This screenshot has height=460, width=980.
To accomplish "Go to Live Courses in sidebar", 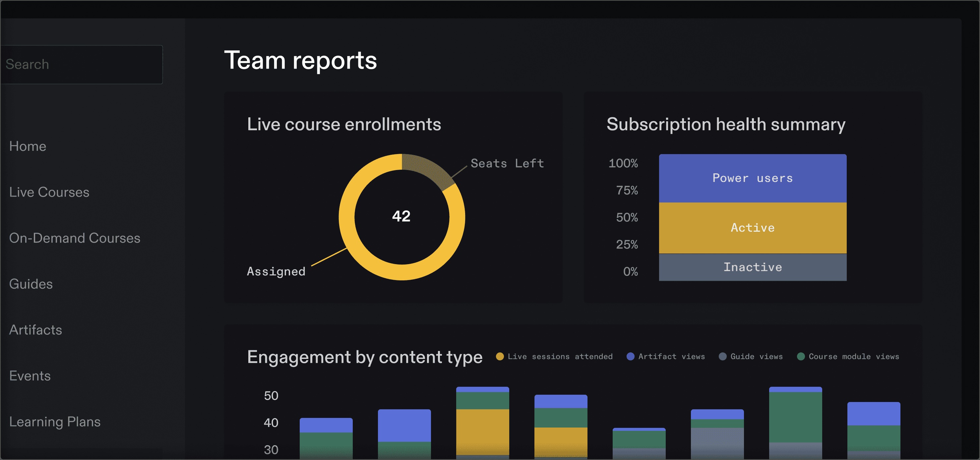I will click(49, 192).
